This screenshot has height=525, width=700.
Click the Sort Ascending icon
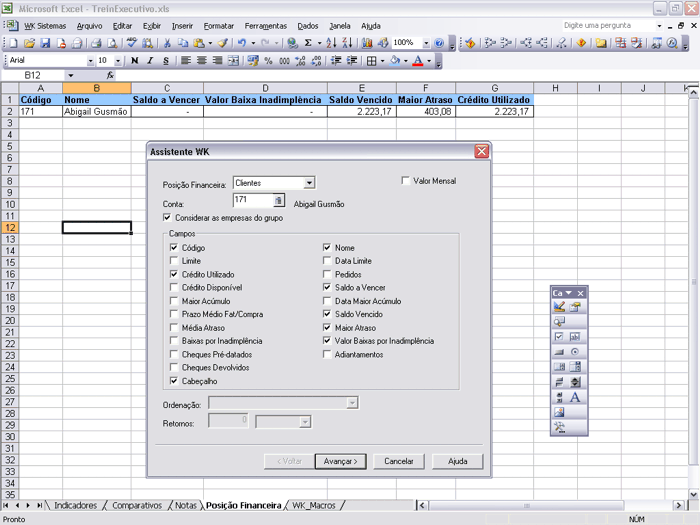pos(332,43)
